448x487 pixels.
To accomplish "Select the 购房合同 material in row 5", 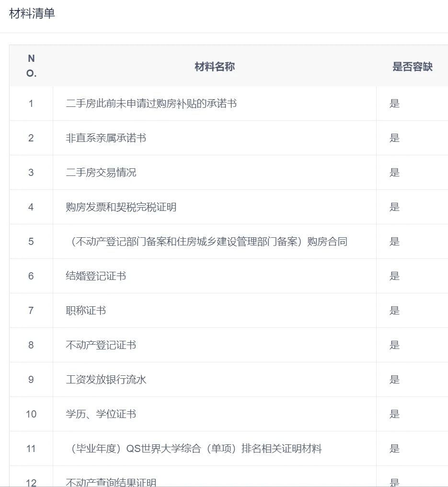I will [207, 241].
